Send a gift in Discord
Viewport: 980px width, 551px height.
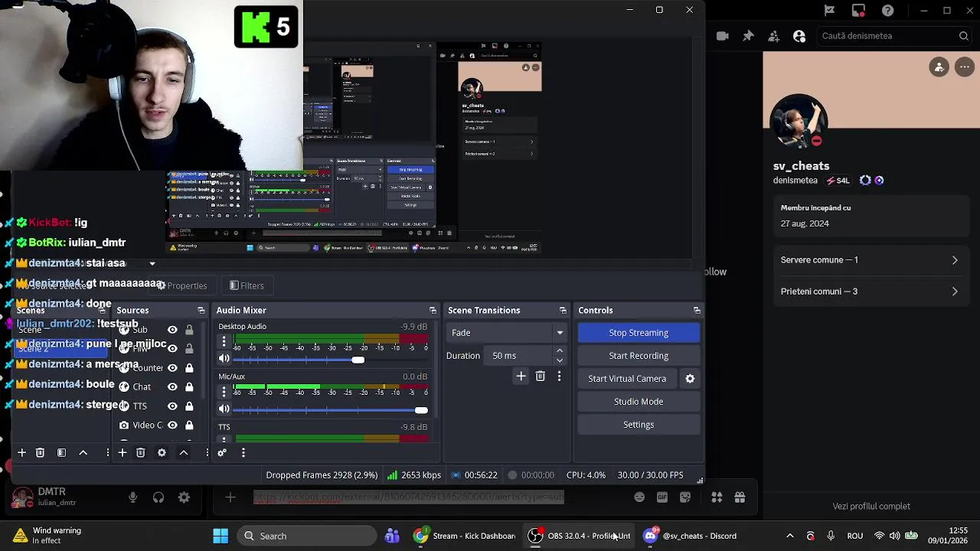tap(740, 497)
